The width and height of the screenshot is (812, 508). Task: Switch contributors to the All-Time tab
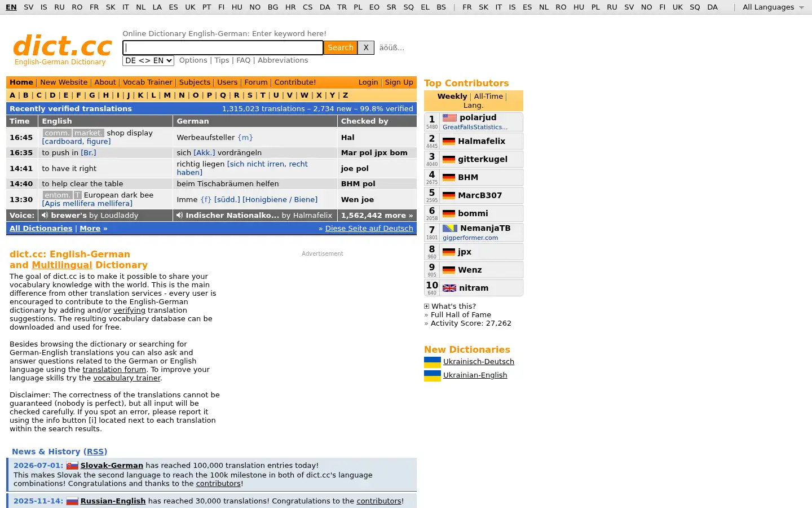coord(488,97)
